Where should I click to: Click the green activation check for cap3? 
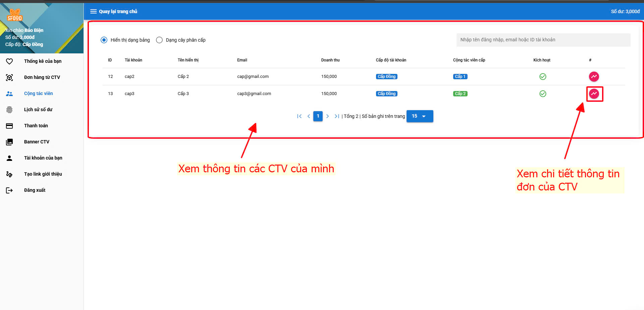click(542, 94)
